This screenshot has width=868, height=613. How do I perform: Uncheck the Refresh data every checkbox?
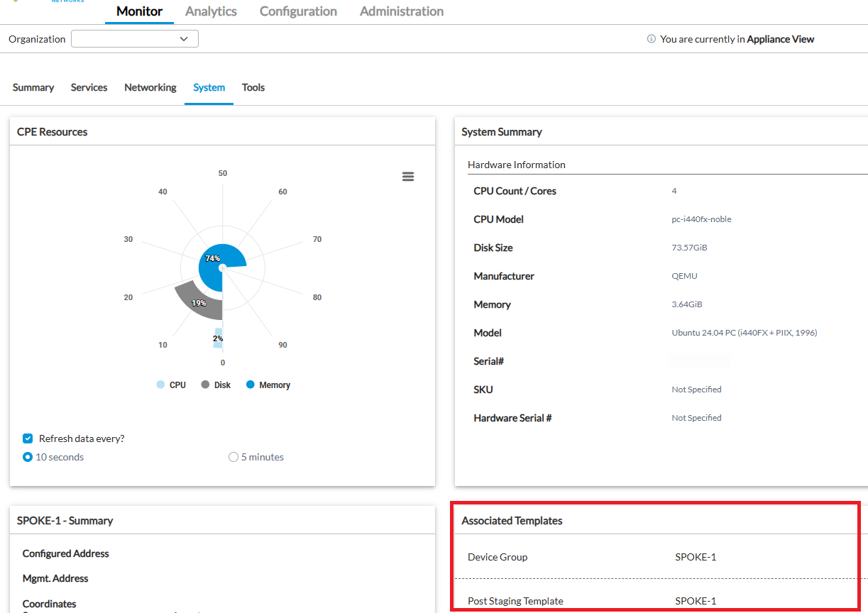28,438
